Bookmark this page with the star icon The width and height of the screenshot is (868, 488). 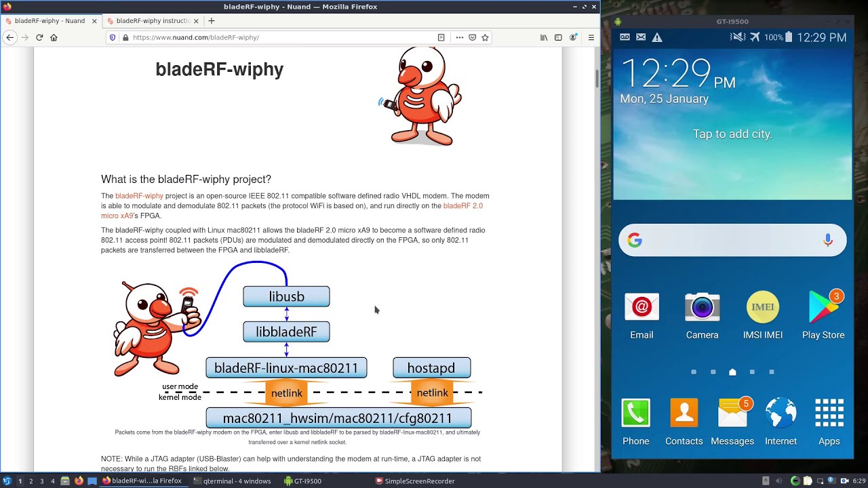[485, 37]
